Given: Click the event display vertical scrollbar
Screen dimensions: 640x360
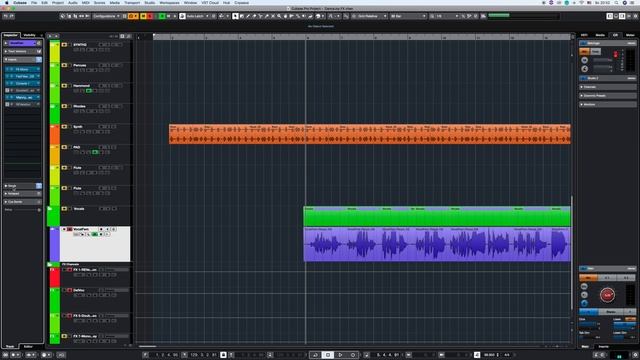Looking at the screenshot, I should pos(571,253).
